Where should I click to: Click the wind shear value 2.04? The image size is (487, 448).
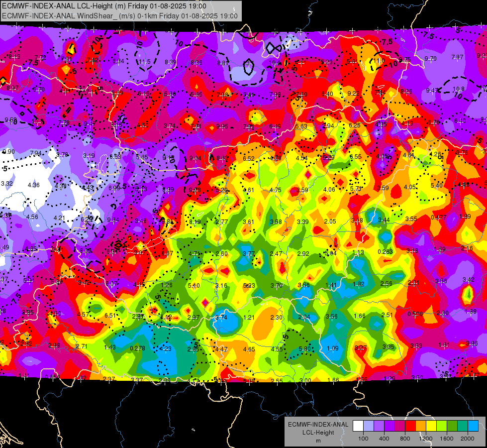pyautogui.click(x=304, y=317)
